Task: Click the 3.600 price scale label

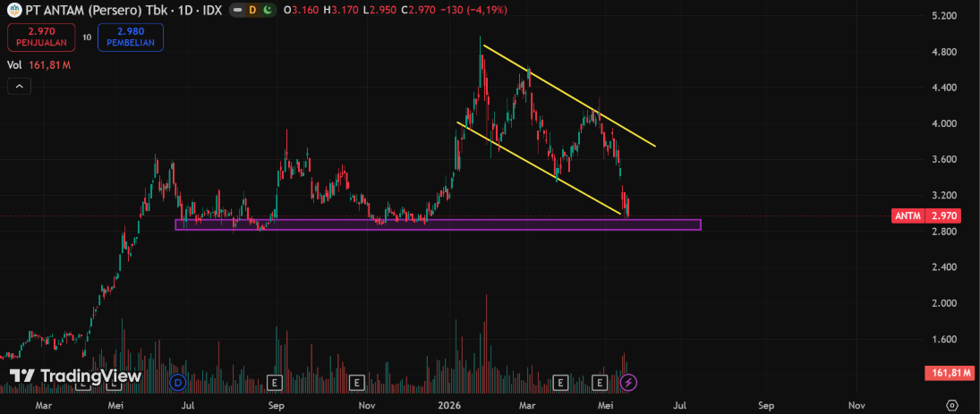Action: (x=943, y=159)
